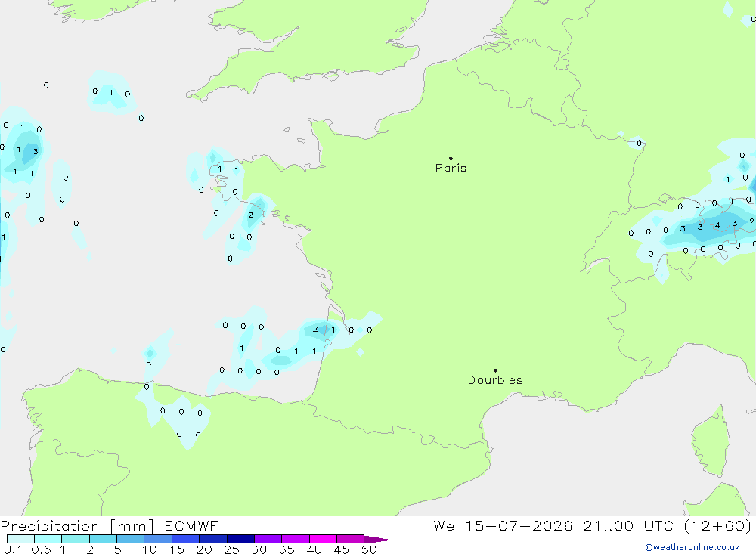The height and width of the screenshot is (554, 756).
Task: Pick the 15–20 mm legend swatch
Action: (186, 539)
